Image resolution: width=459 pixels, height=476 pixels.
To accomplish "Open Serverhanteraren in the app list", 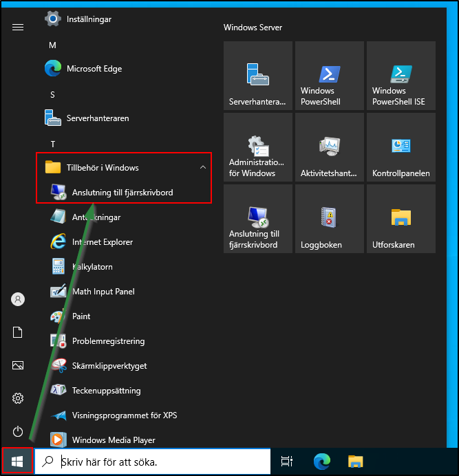I will [123, 118].
